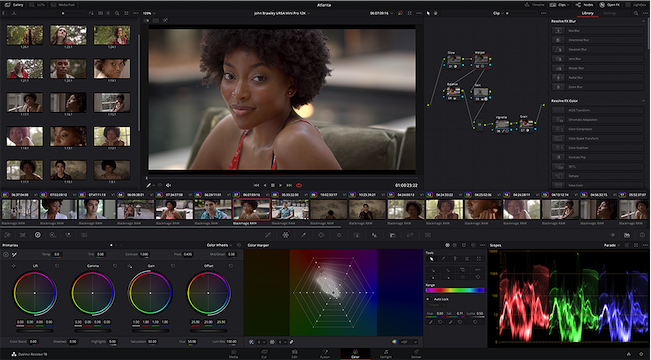Open the Info palette icon

pos(642,235)
